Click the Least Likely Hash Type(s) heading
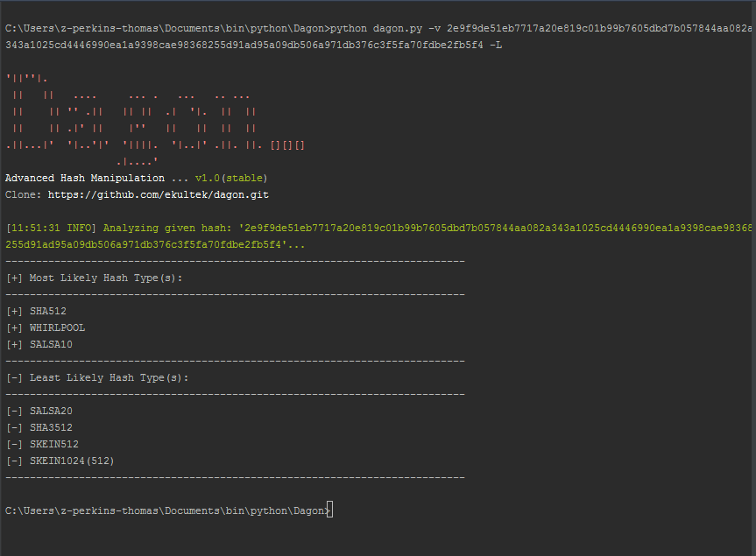The image size is (756, 556). (109, 377)
